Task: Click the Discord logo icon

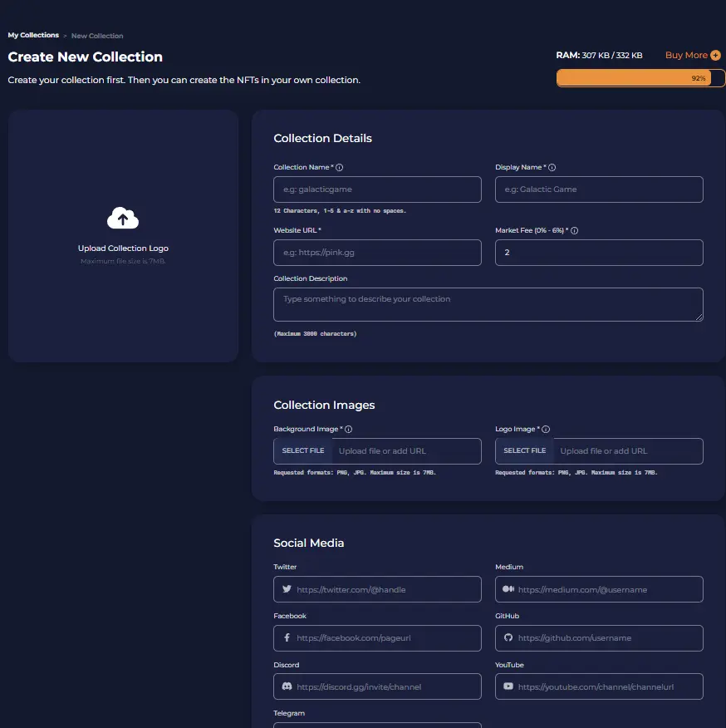Action: 287,686
